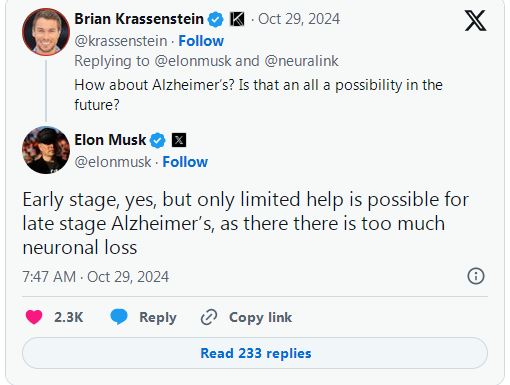Viewport: 510px width, 385px height.
Task: Click the Reply text label
Action: [158, 317]
